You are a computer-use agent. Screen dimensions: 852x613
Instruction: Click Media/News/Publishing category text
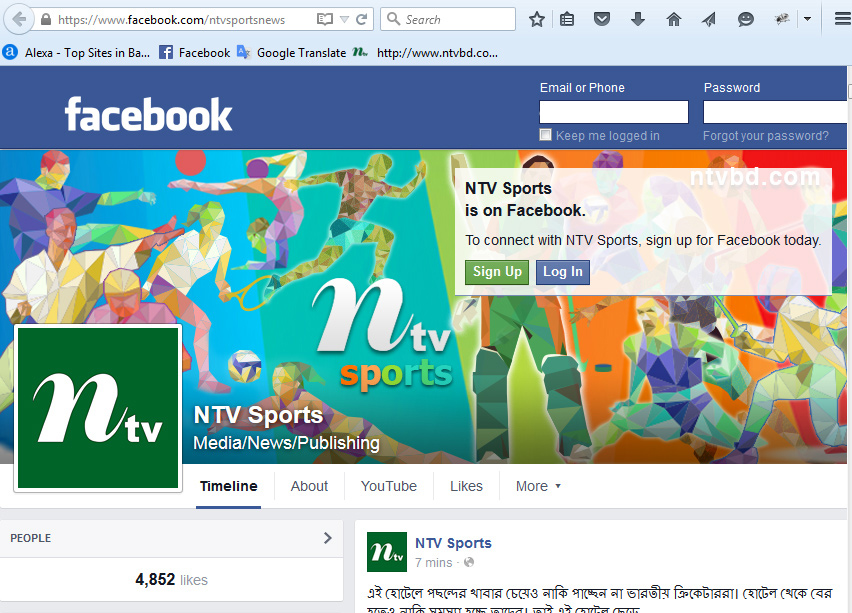pos(286,443)
